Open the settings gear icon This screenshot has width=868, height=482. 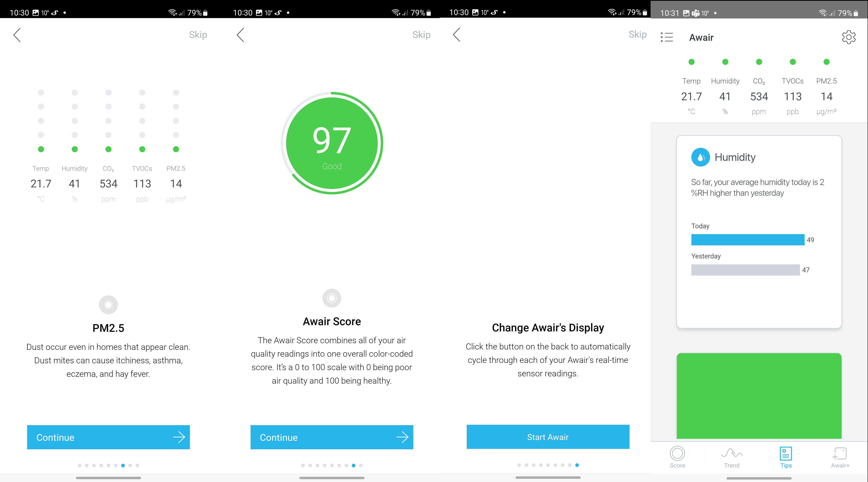pyautogui.click(x=849, y=37)
